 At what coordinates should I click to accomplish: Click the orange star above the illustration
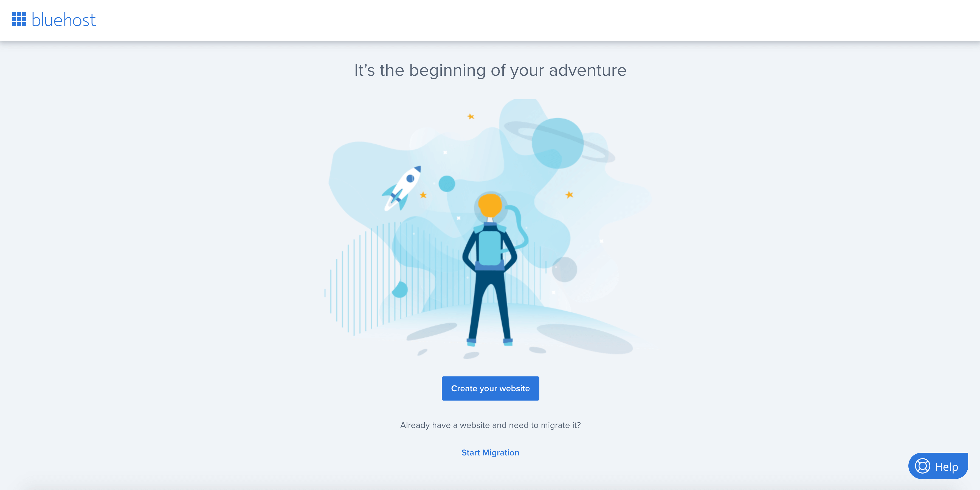pyautogui.click(x=471, y=116)
